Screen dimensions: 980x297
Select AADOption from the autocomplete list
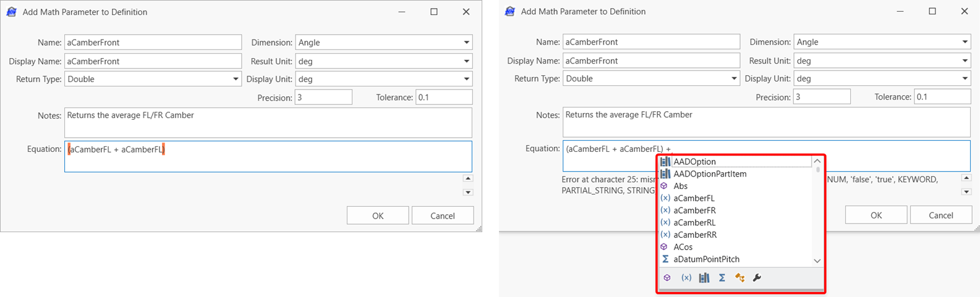click(694, 162)
